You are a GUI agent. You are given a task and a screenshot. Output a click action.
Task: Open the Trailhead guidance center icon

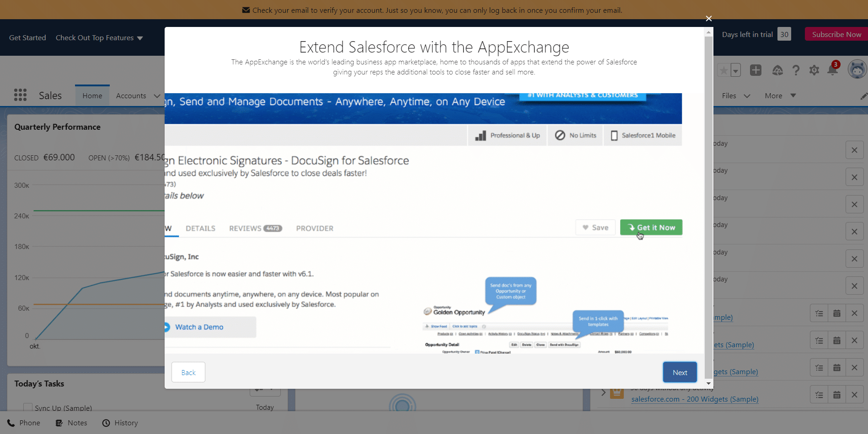(x=777, y=70)
